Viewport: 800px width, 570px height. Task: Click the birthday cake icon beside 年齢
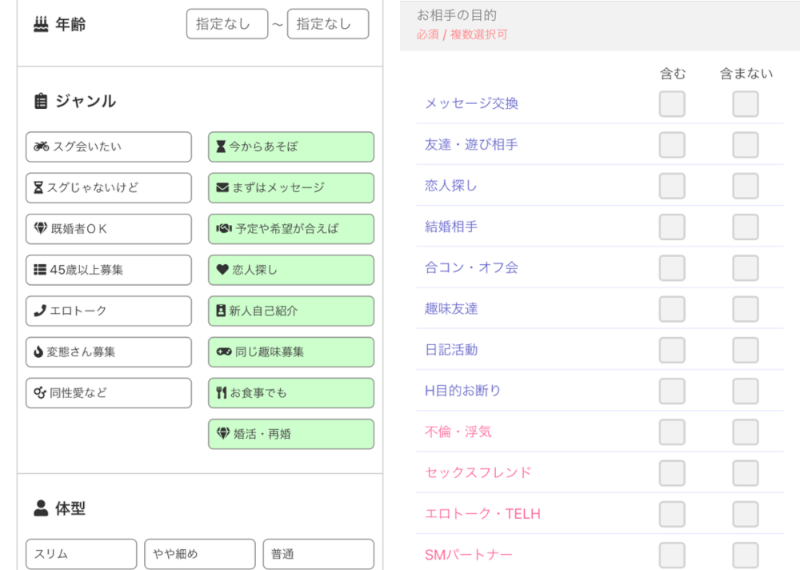pyautogui.click(x=41, y=24)
